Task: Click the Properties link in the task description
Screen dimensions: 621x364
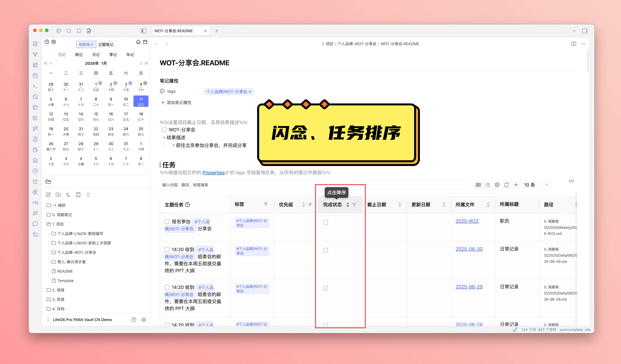Action: (213, 173)
